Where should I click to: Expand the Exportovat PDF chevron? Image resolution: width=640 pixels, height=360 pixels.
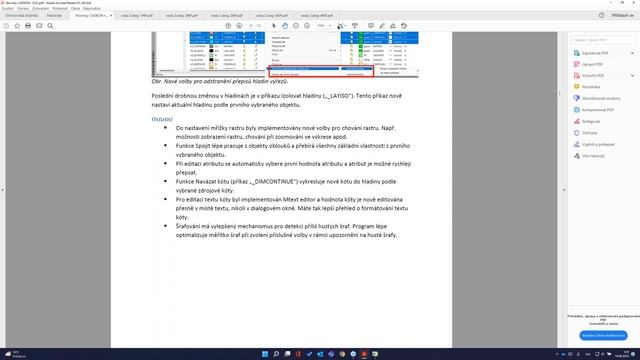click(x=632, y=53)
